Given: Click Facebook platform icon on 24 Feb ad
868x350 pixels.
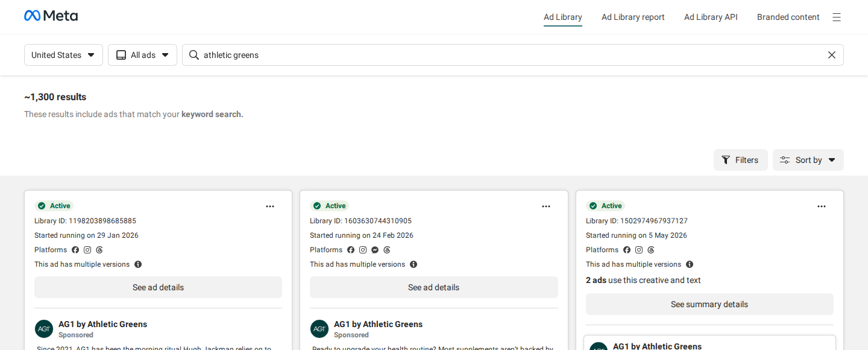Looking at the screenshot, I should [x=351, y=250].
